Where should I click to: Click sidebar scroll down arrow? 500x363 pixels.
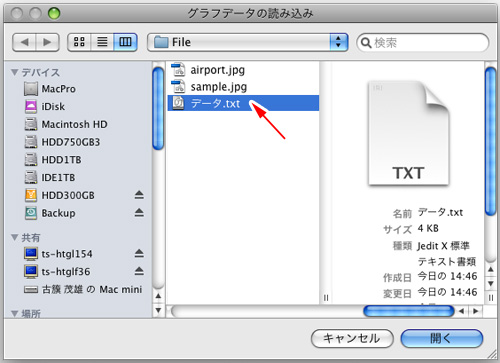(x=158, y=311)
